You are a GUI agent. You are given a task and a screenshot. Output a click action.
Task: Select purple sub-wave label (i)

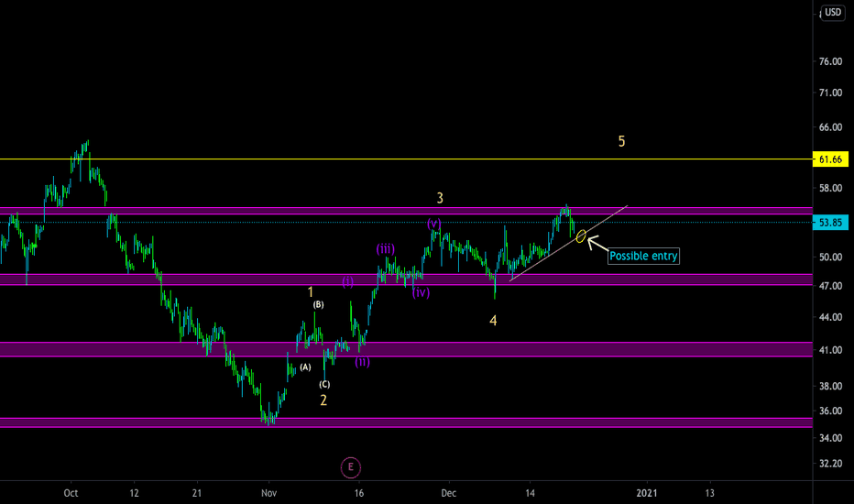347,281
